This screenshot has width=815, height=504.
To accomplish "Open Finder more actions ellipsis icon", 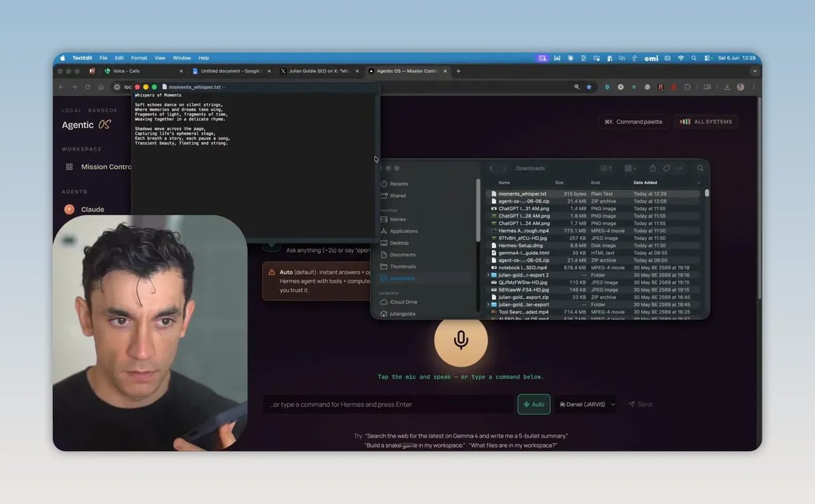I will [x=680, y=168].
